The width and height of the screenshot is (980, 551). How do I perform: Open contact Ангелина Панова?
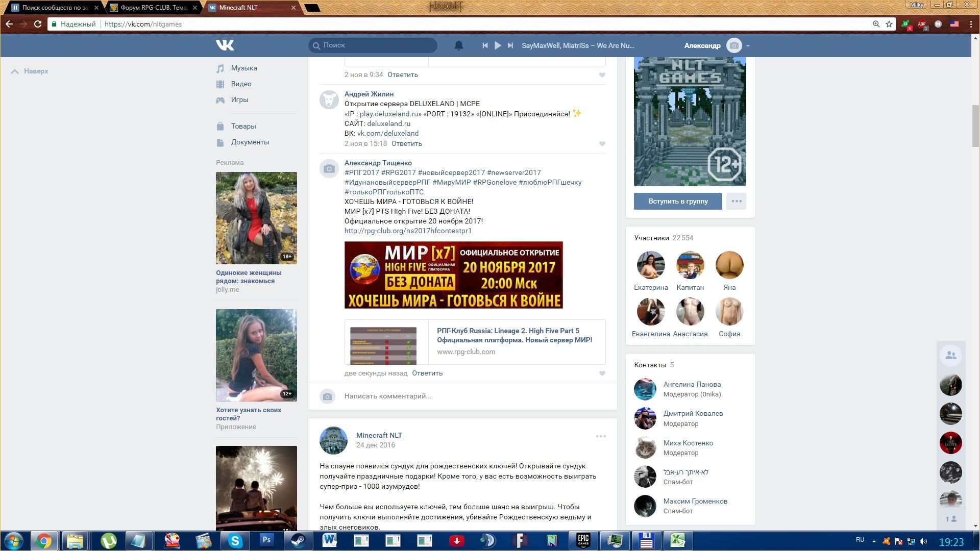[692, 385]
